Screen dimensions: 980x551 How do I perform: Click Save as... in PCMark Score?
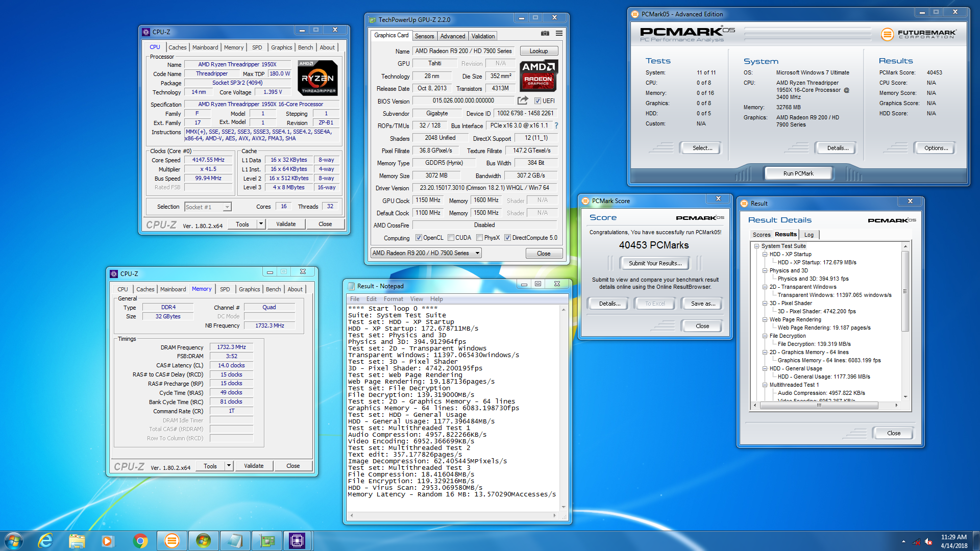[x=703, y=304]
